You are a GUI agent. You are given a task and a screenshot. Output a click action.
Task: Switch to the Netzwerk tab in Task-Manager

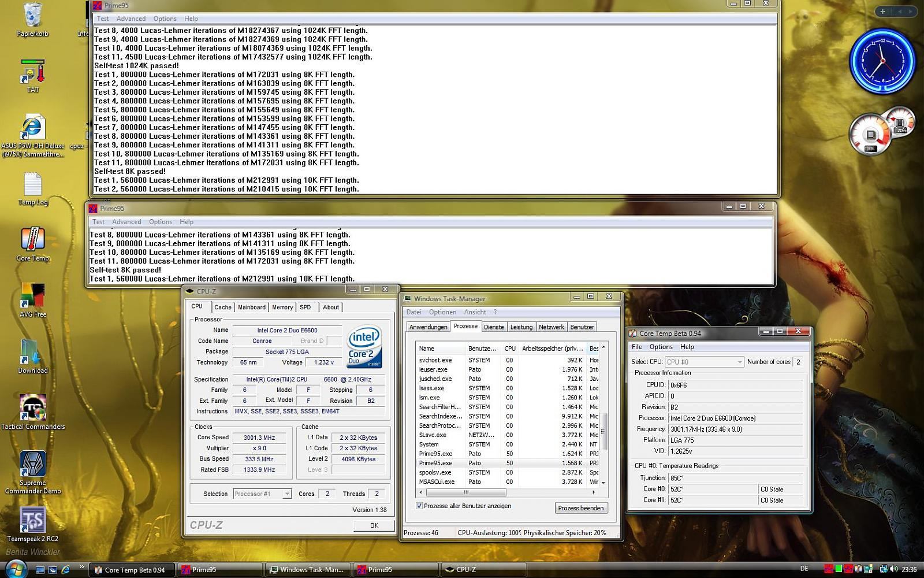(x=552, y=327)
